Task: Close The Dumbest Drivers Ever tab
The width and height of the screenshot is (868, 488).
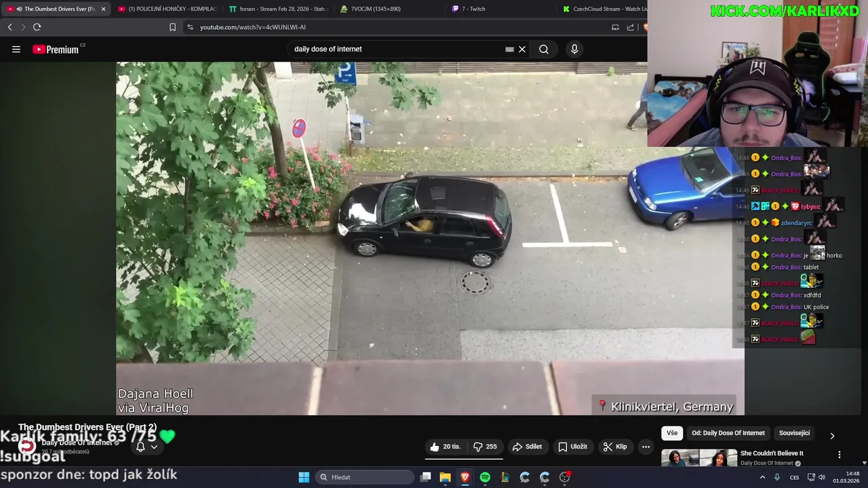Action: [x=103, y=9]
